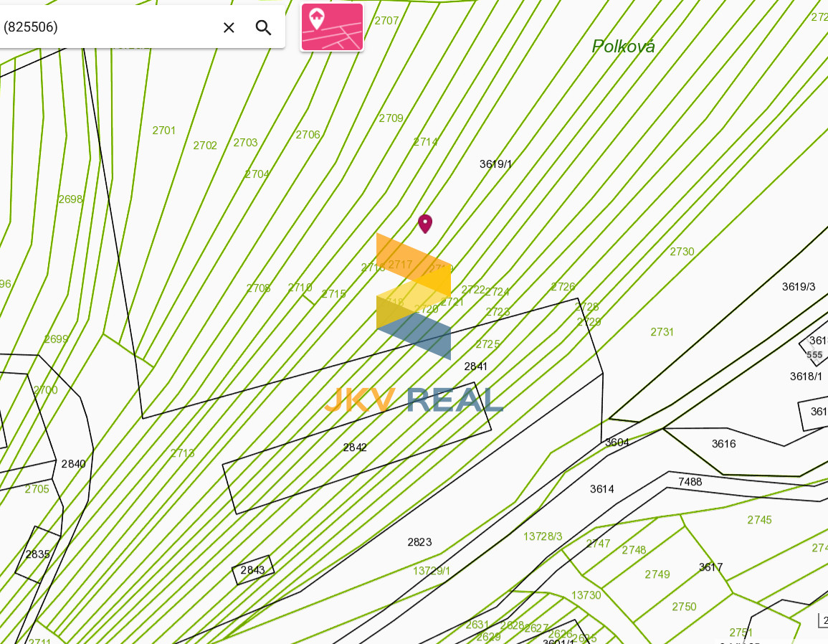Select parcel label 3619/3
Image resolution: width=828 pixels, height=644 pixels.
click(x=799, y=287)
